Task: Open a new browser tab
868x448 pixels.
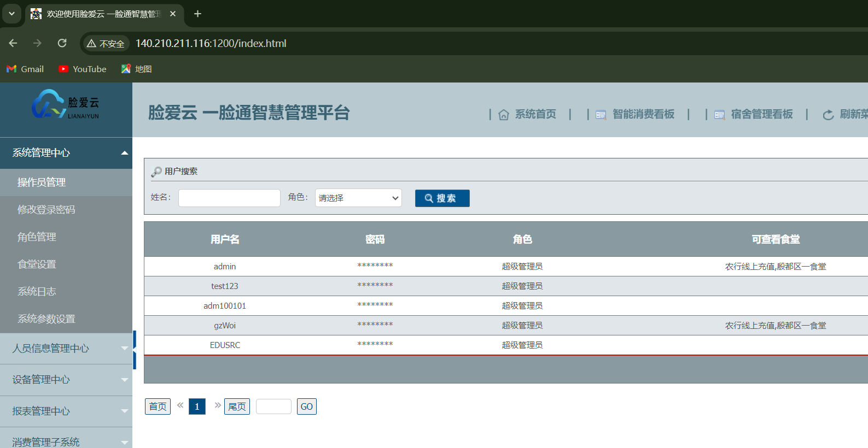Action: (198, 14)
